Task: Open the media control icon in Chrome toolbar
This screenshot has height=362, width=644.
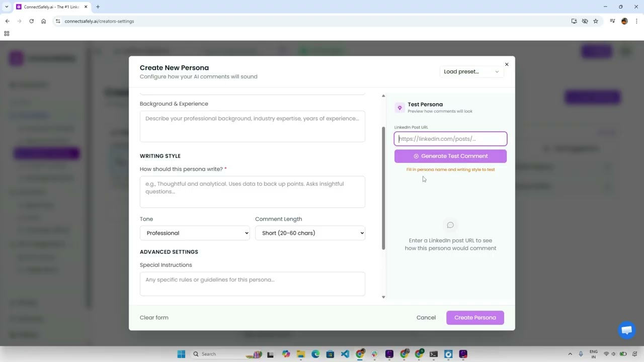Action: point(612,21)
